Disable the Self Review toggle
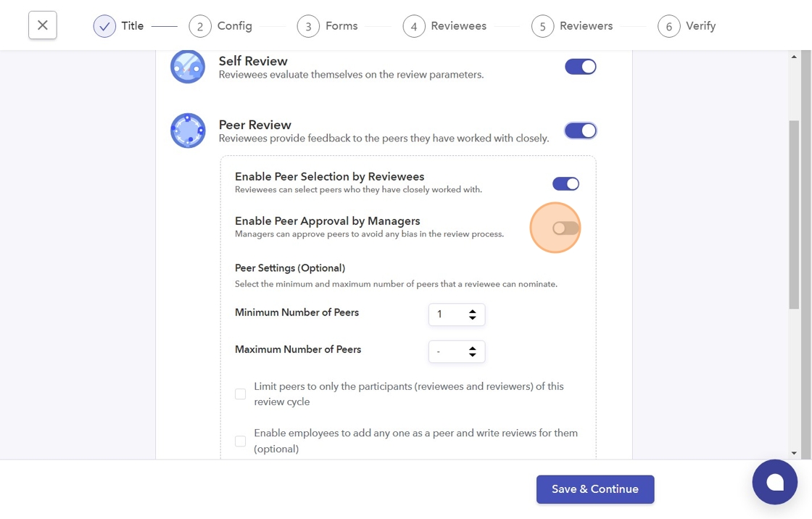This screenshot has height=519, width=812. (x=580, y=67)
